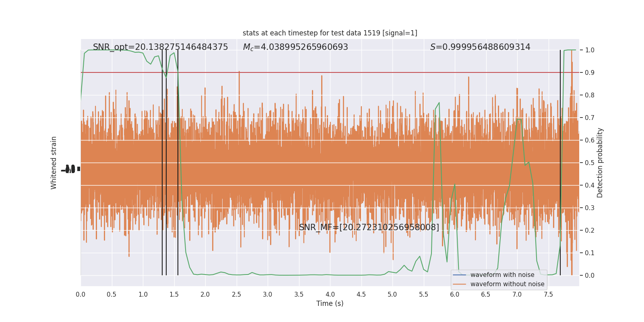Click the 1.0 tick on the time axis
Viewport: 644px width, 322px height.
click(x=143, y=295)
